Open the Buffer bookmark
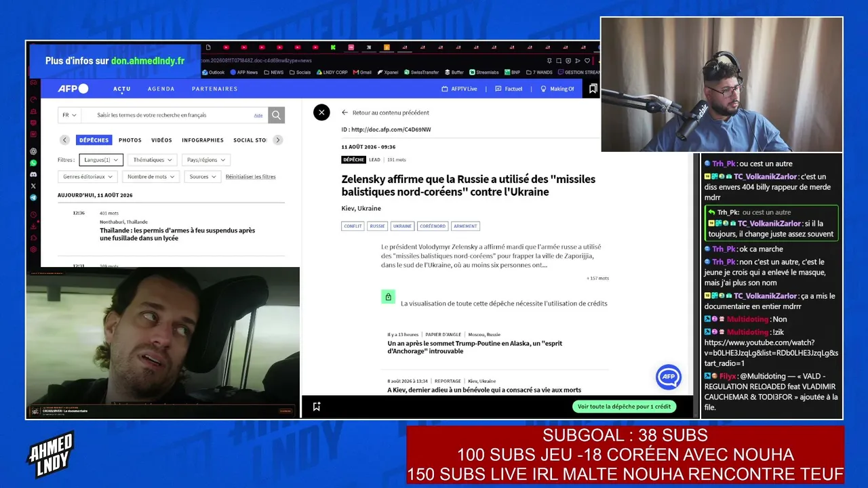The image size is (868, 488). tap(454, 73)
